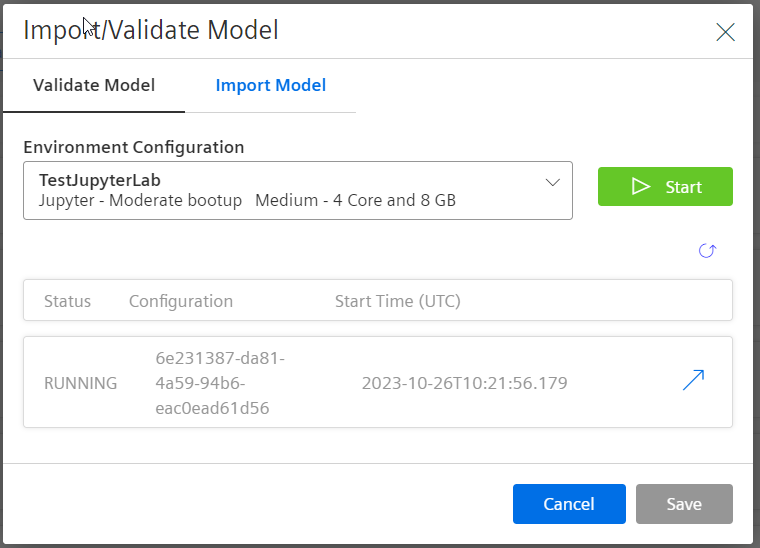Switch to the Import Model tab

(270, 85)
